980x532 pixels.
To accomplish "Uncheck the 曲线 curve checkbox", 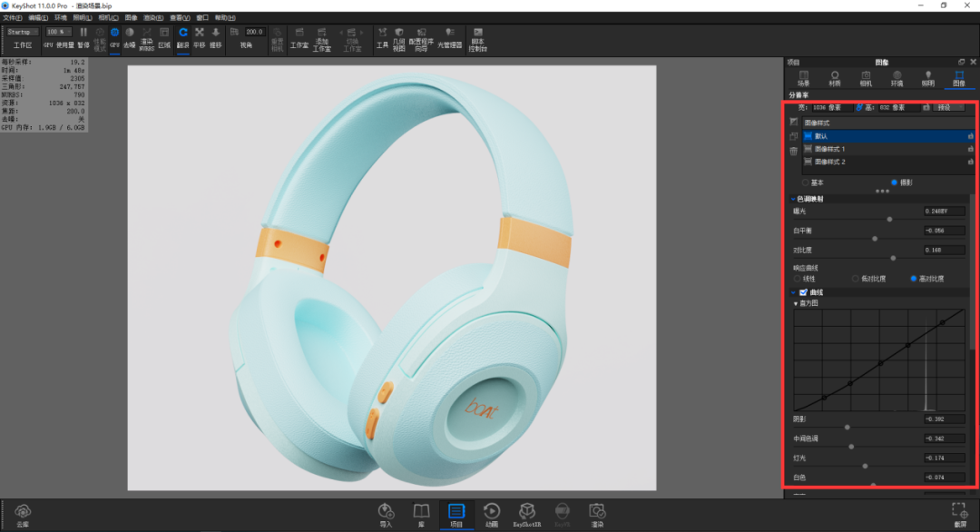I will [x=803, y=292].
